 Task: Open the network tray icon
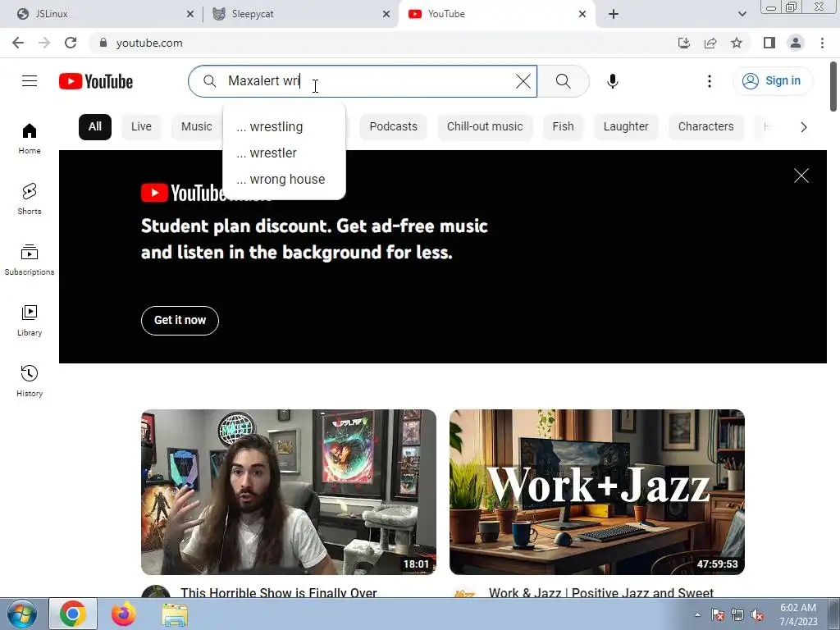[737, 615]
